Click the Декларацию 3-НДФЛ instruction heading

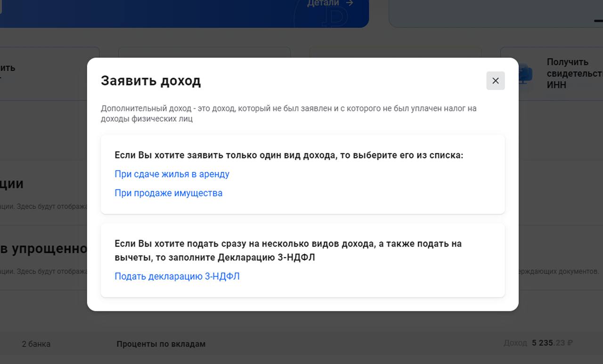[288, 251]
